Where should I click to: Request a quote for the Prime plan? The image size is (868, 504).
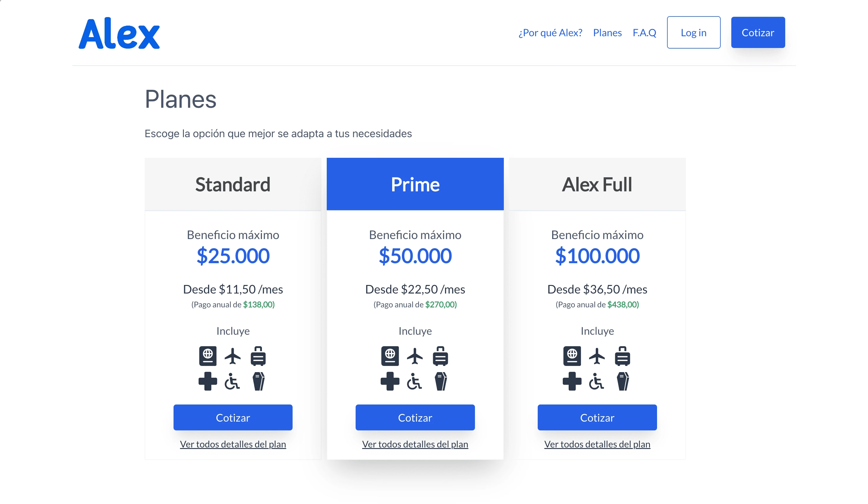(x=415, y=417)
